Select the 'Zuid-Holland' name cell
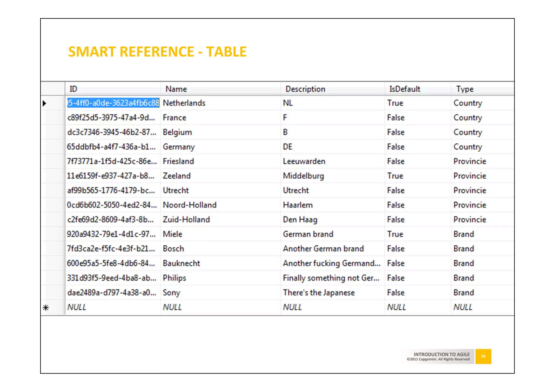 click(x=221, y=220)
